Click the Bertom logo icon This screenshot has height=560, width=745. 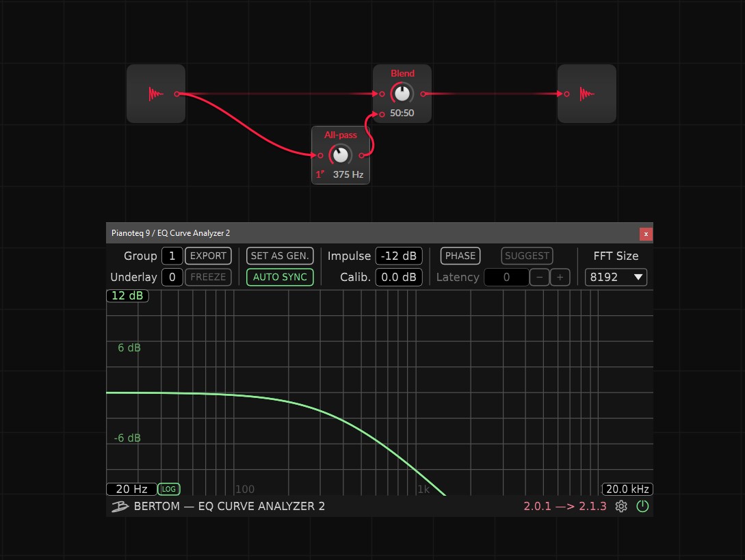pos(120,507)
